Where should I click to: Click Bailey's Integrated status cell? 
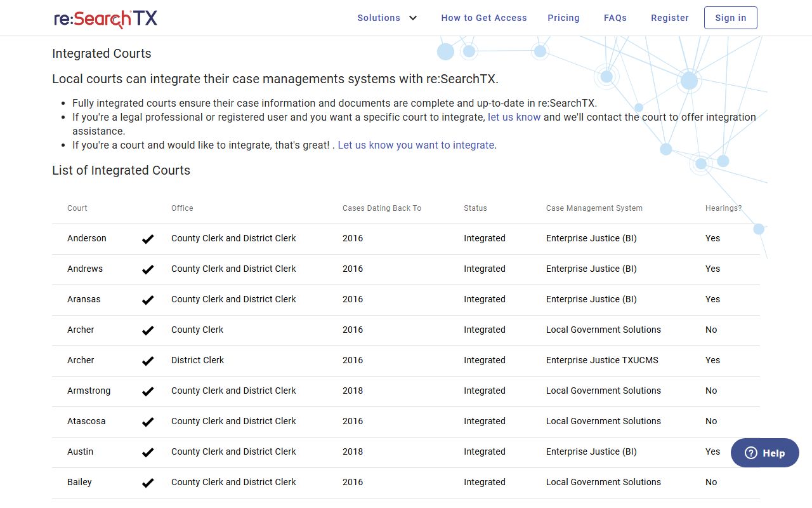(485, 482)
